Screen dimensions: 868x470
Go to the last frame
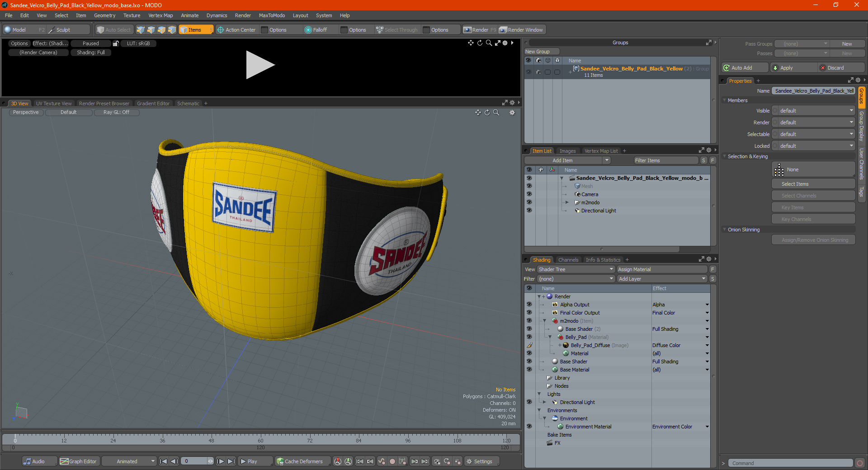tap(231, 461)
